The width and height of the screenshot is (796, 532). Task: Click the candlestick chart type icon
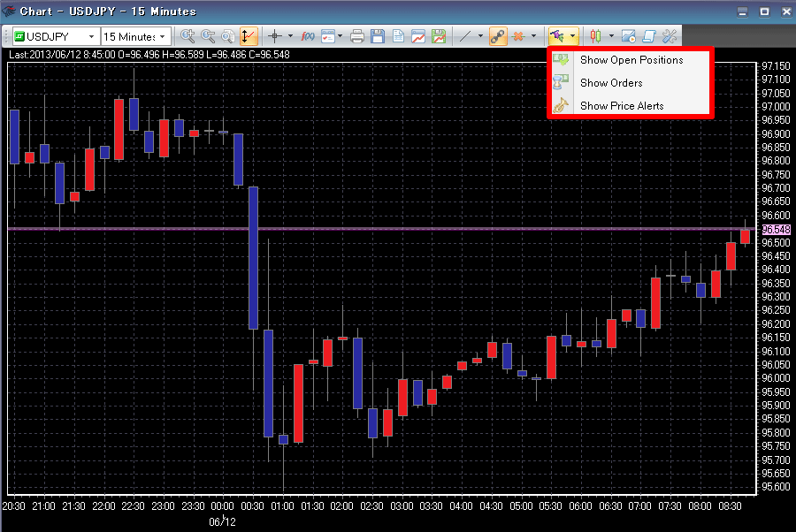(x=595, y=36)
